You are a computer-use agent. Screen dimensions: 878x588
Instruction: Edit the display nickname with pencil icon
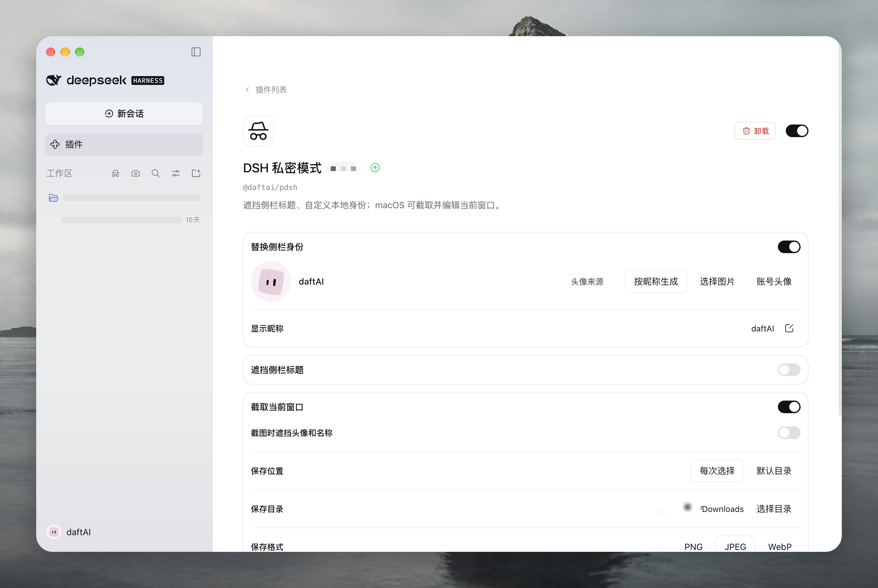pyautogui.click(x=789, y=329)
